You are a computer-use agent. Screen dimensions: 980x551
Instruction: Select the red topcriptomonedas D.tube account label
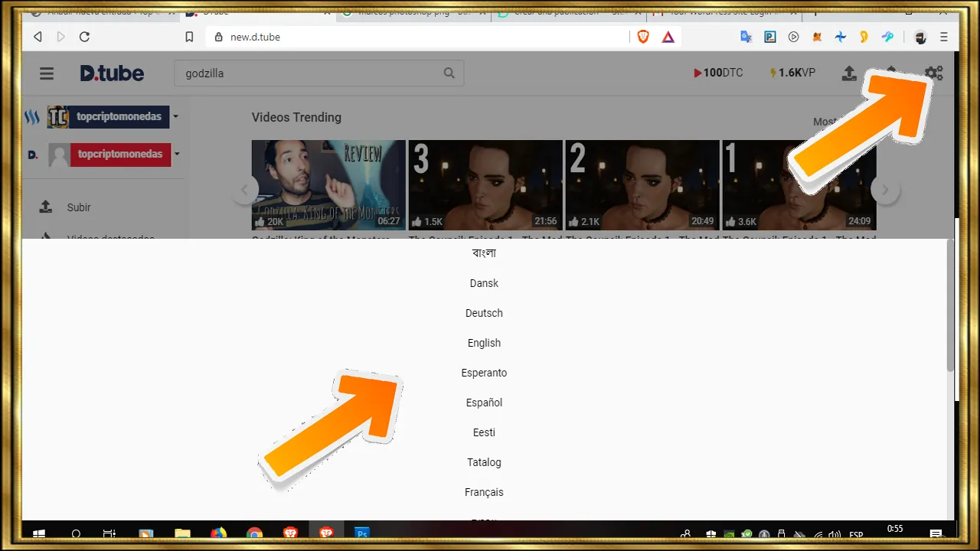tap(120, 154)
